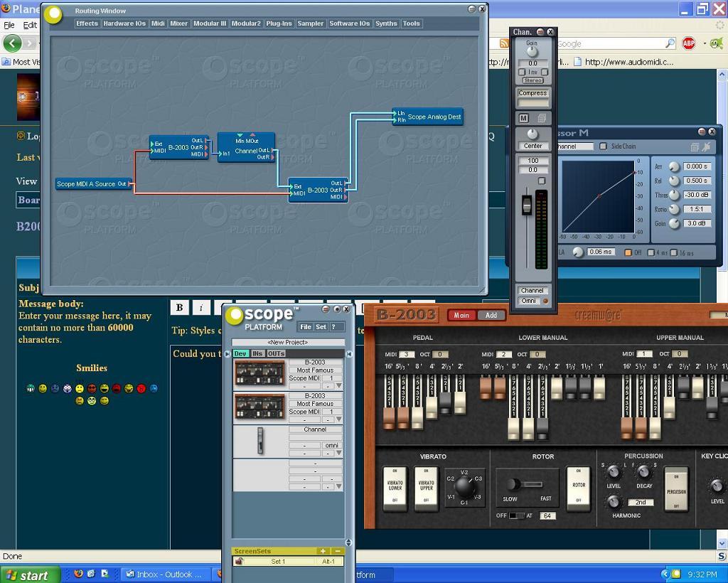Open the Effects menu in Routing Window

pyautogui.click(x=87, y=23)
